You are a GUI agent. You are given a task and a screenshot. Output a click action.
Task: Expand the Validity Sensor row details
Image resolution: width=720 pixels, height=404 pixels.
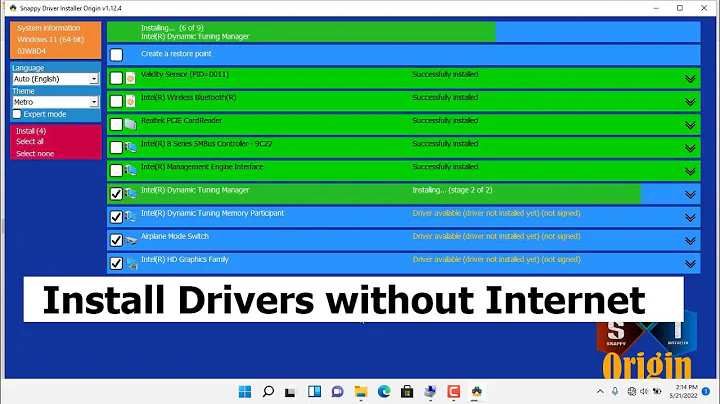point(690,79)
